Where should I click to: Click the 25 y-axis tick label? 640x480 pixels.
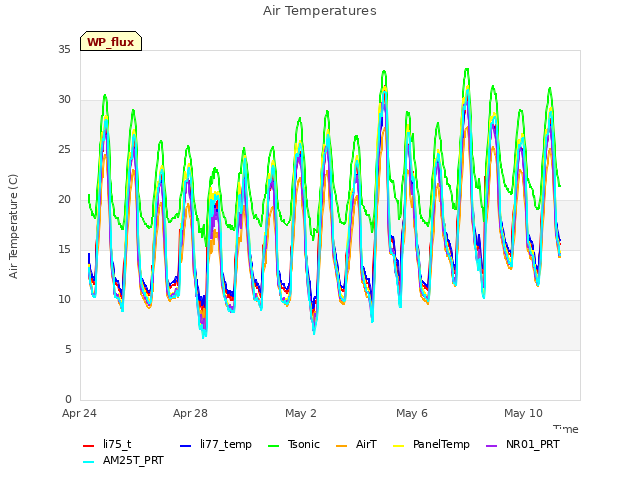coord(64,150)
